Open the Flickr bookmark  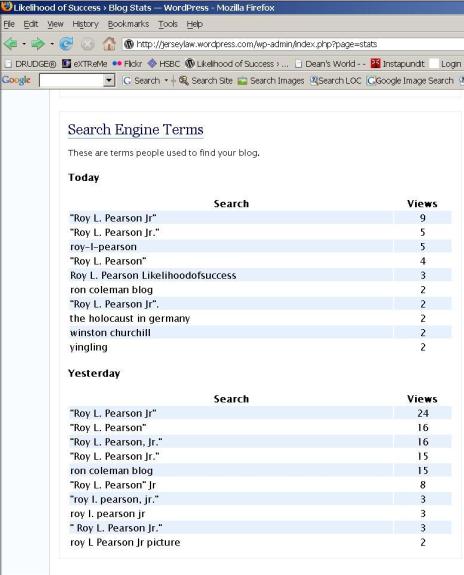[x=127, y=64]
